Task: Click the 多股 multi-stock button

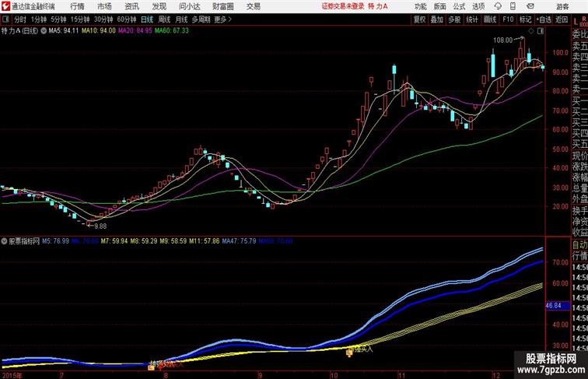Action: coord(454,19)
